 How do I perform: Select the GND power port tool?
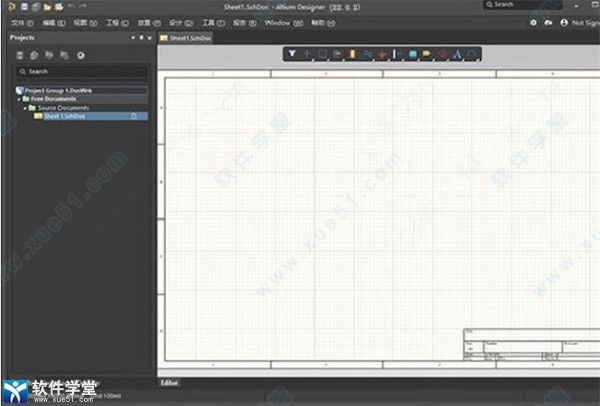(381, 54)
